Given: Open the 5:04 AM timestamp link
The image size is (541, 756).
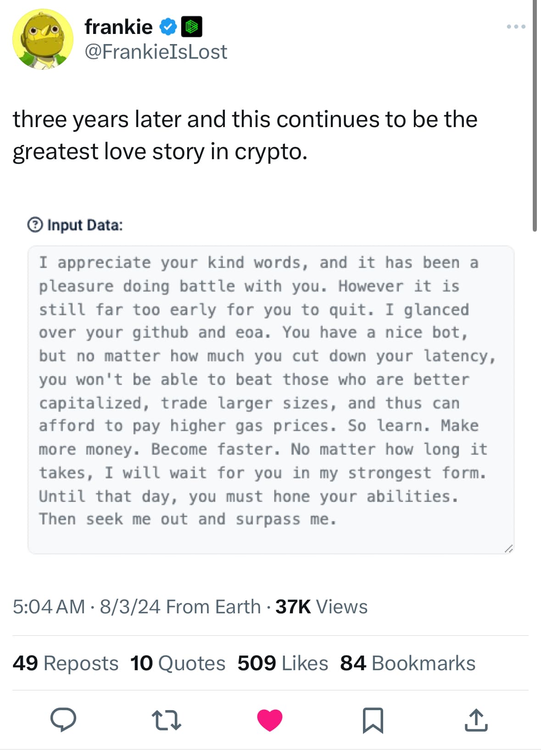Looking at the screenshot, I should coord(49,606).
